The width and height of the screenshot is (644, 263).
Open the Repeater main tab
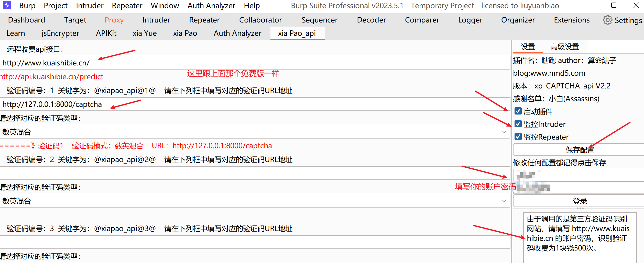pyautogui.click(x=204, y=20)
